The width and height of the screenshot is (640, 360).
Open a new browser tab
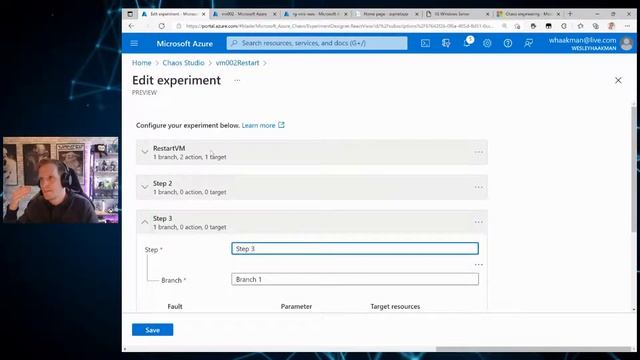[570, 13]
